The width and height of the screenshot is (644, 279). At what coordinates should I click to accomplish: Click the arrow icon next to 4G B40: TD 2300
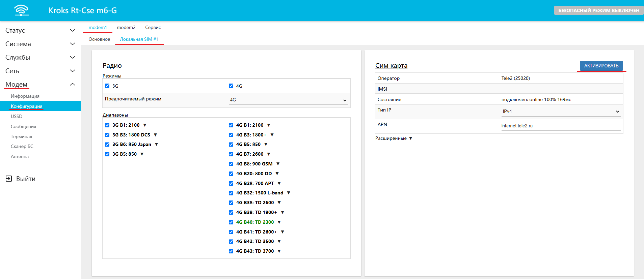(x=279, y=222)
